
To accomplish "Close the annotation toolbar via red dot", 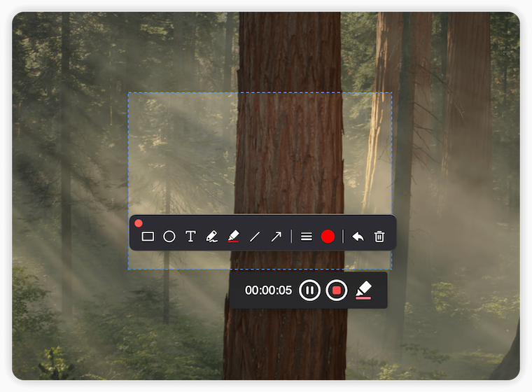I will 139,223.
